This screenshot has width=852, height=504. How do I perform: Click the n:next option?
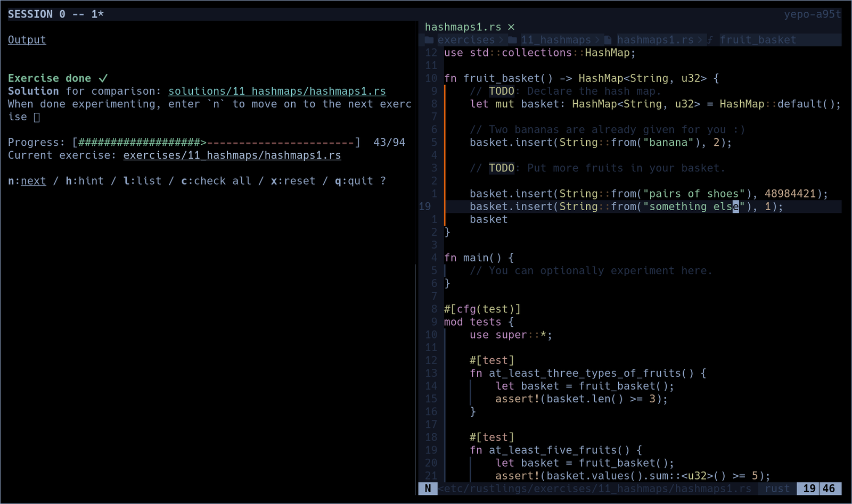tap(27, 181)
